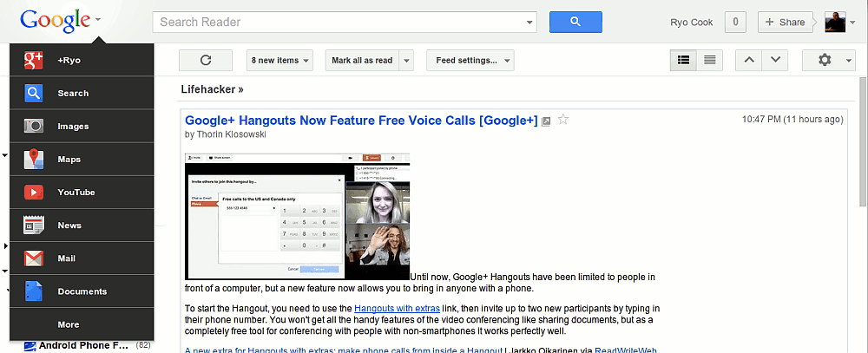Click the Ryo Cook profile photo
The height and width of the screenshot is (353, 868).
coord(835,23)
